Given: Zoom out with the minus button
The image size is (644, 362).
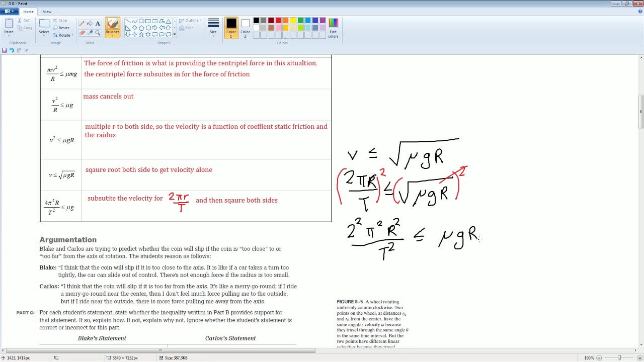Looking at the screenshot, I should 599,358.
